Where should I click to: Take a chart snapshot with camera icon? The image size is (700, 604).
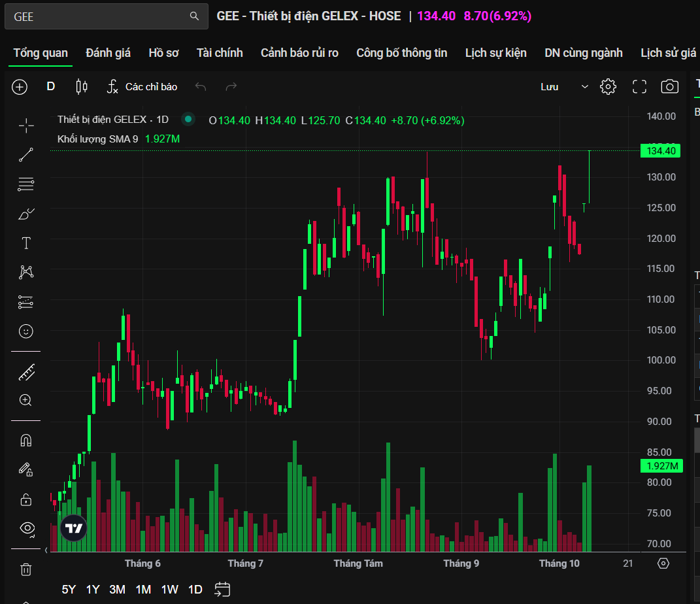(669, 86)
